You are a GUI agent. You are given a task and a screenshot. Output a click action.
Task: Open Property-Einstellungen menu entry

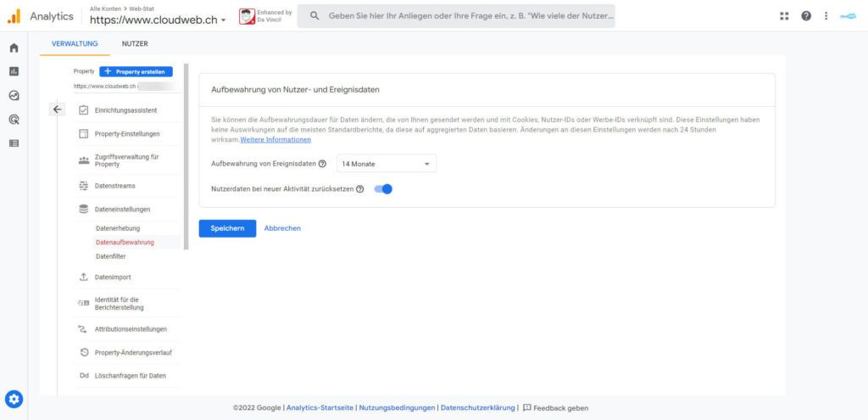pos(127,133)
